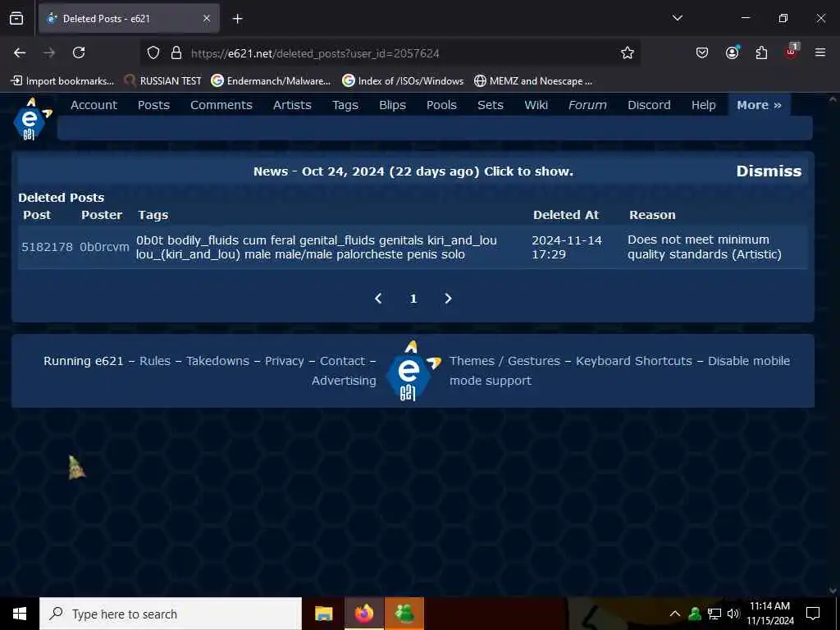Screen dimensions: 840x630
Task: Show hidden system tray icons
Action: click(x=675, y=614)
